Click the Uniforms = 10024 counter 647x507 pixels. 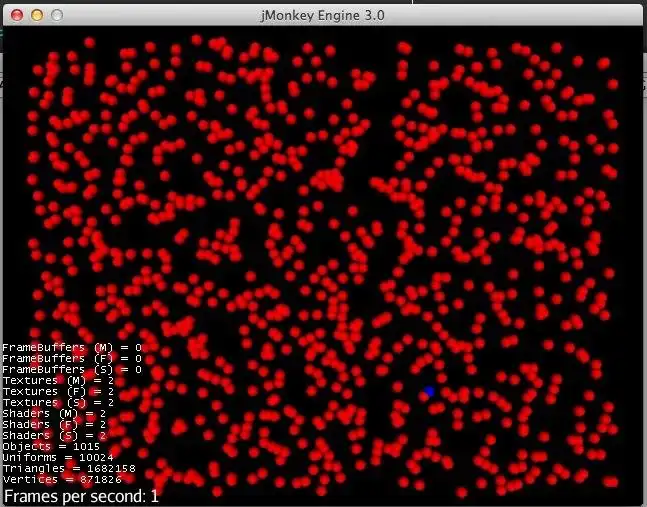pyautogui.click(x=58, y=457)
